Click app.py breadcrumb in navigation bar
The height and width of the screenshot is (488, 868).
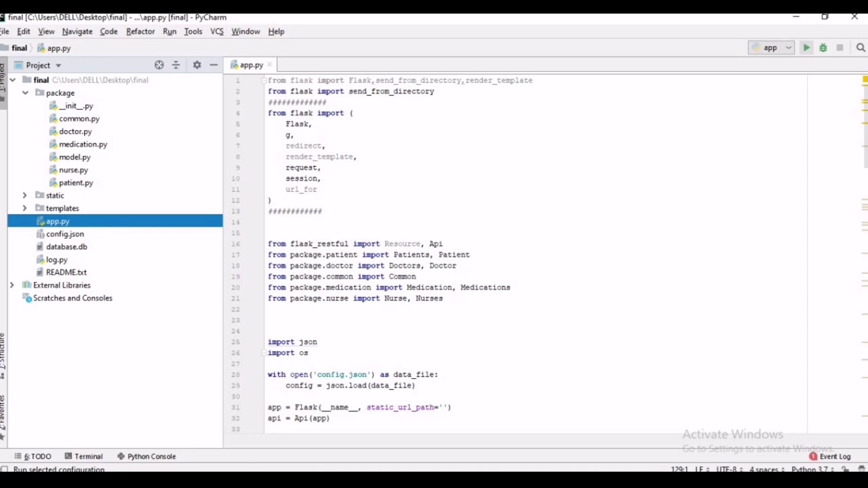(x=54, y=48)
